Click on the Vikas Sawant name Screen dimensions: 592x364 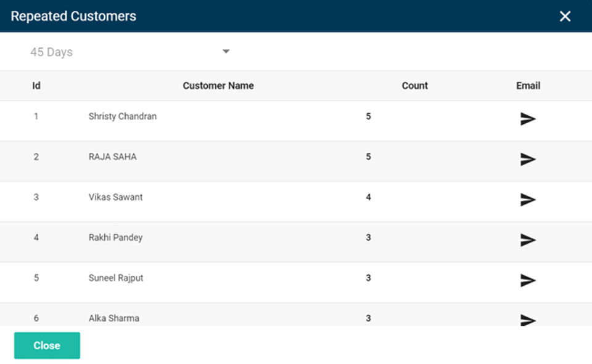(116, 197)
